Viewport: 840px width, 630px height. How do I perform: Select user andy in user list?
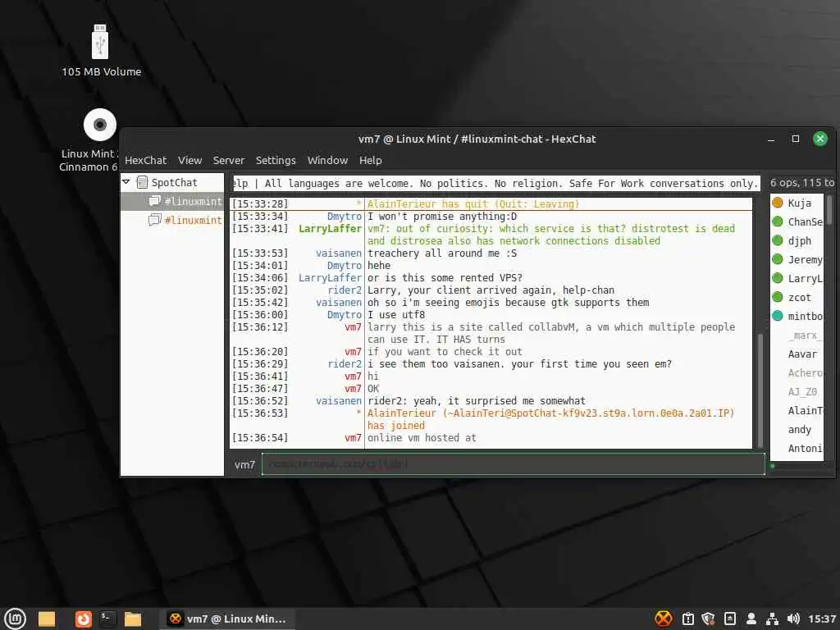click(799, 430)
